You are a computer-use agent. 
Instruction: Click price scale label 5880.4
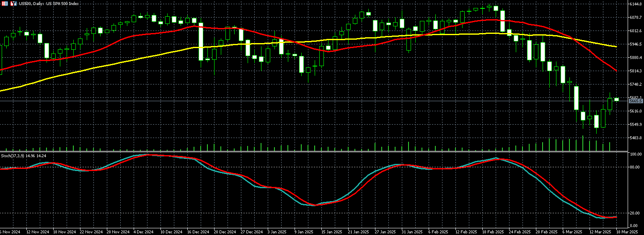636,57
